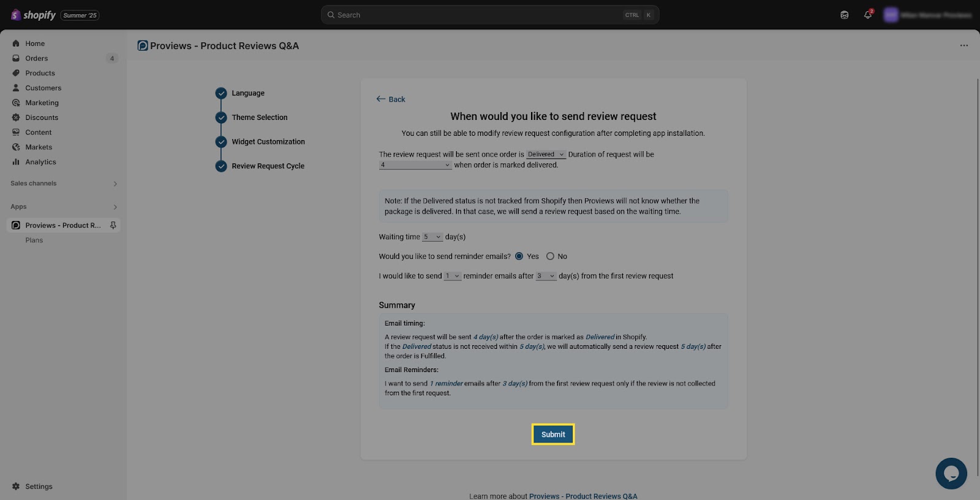Click the Discounts badge icon
The image size is (980, 500).
16,118
